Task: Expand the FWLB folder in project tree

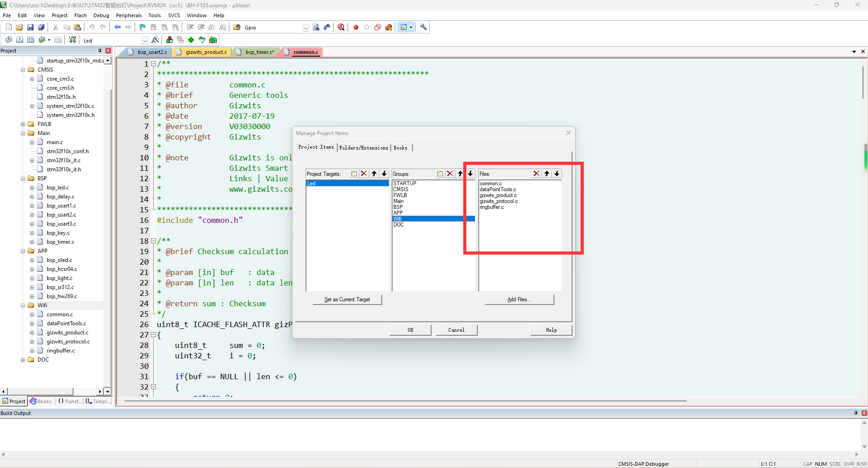Action: [x=23, y=124]
